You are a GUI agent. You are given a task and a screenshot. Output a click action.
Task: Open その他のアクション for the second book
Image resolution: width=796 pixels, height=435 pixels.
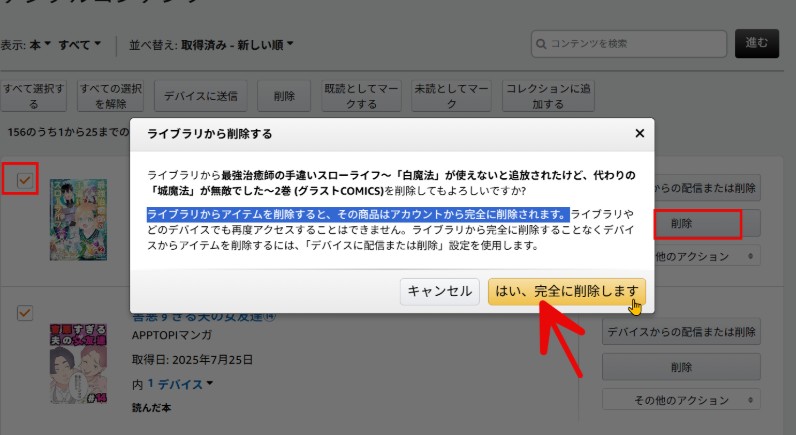pyautogui.click(x=680, y=400)
